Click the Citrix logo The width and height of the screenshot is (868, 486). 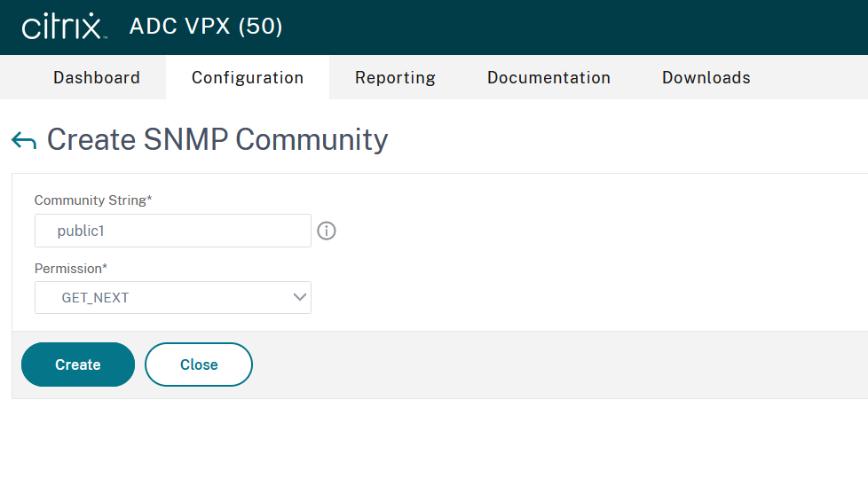click(64, 27)
